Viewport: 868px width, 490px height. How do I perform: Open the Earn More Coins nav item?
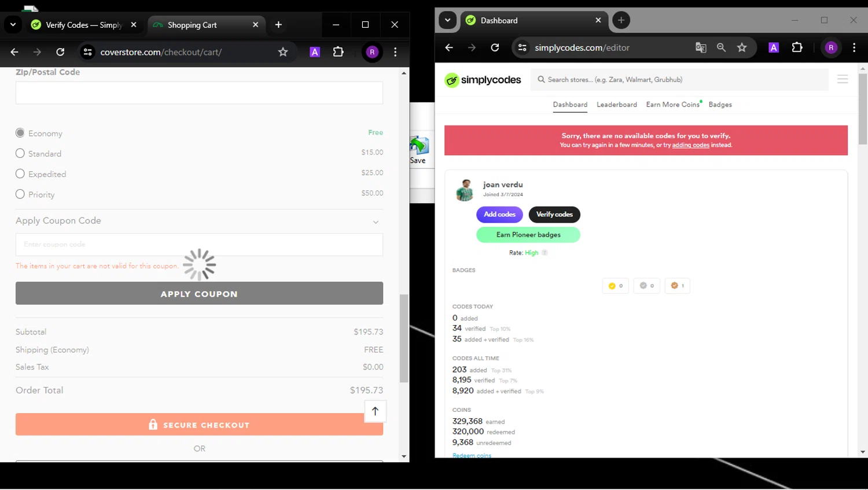pyautogui.click(x=673, y=105)
